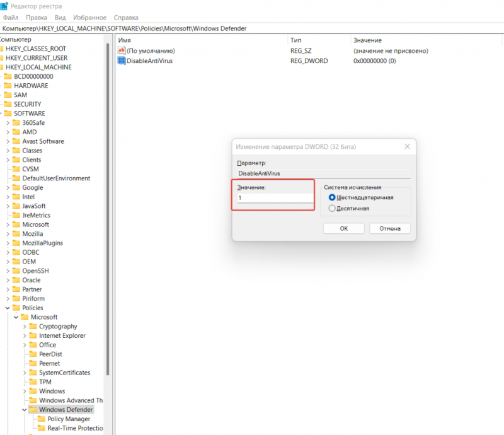504x435 pixels.
Task: Click the tree pane vertical scrollbar
Action: pyautogui.click(x=108, y=252)
